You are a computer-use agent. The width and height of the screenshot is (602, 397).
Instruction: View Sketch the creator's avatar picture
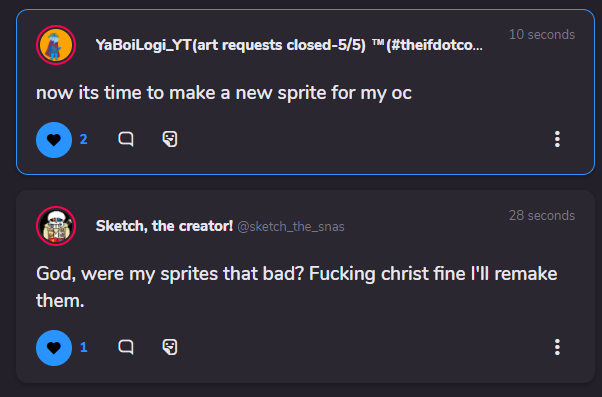pos(56,226)
